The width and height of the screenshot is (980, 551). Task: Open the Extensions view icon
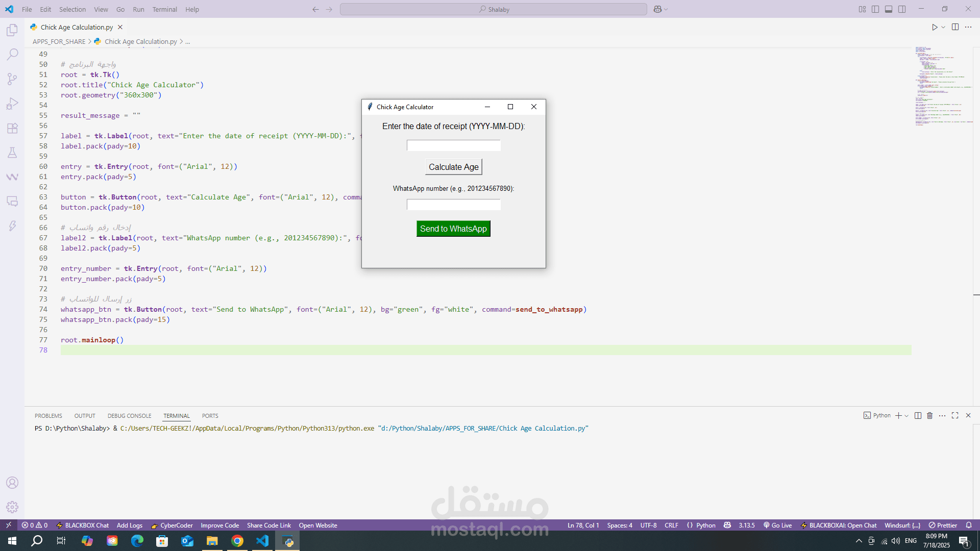(x=12, y=128)
